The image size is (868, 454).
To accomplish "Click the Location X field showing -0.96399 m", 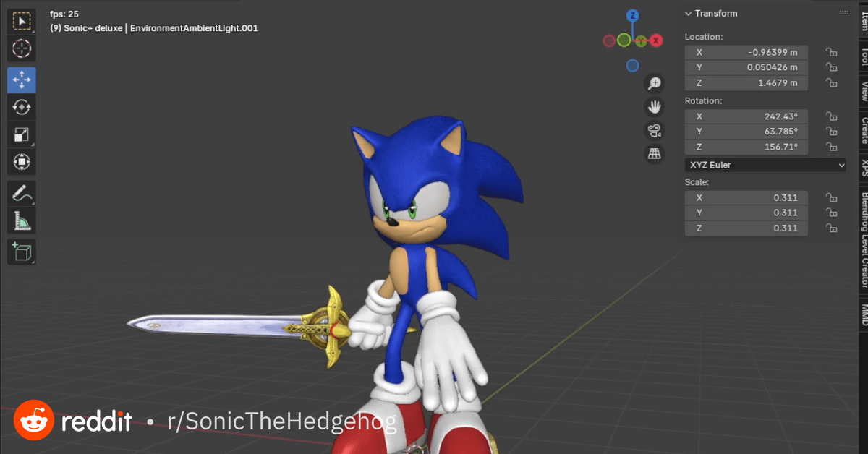I will 746,52.
